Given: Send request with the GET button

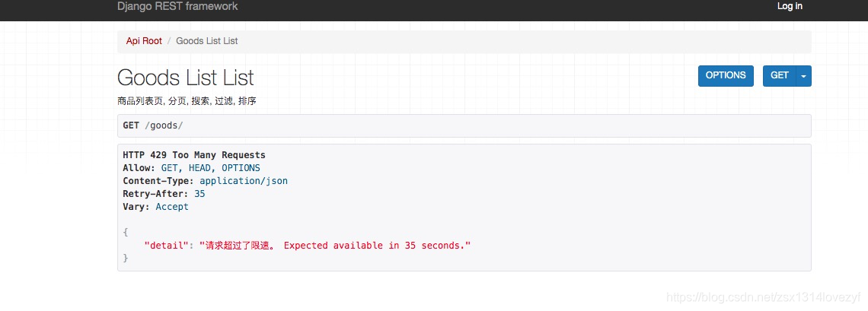Looking at the screenshot, I should 780,76.
